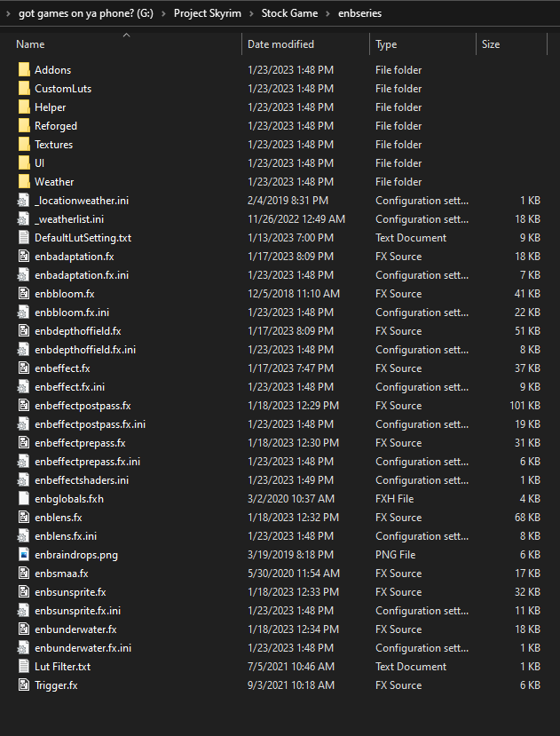Viewport: 560px width, 736px height.
Task: Expand breadcrumb chevron after Project Skyrim
Action: (x=251, y=13)
